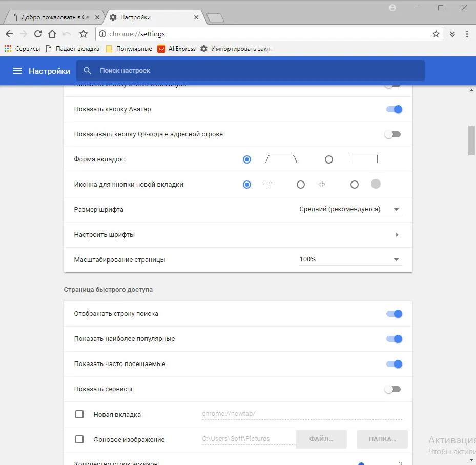Open the hamburger menu next to Настройки

(17, 71)
